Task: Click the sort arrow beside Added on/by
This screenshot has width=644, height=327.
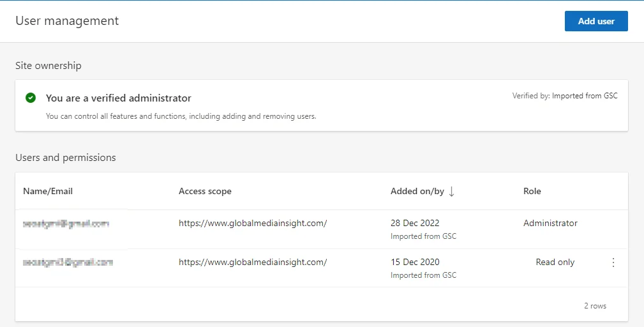Action: click(x=452, y=192)
